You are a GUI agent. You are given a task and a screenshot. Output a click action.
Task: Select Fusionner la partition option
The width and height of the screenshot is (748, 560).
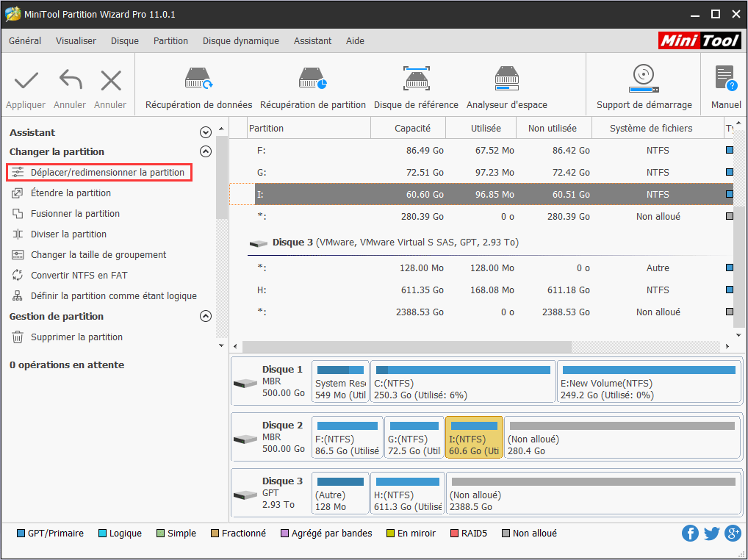[75, 214]
